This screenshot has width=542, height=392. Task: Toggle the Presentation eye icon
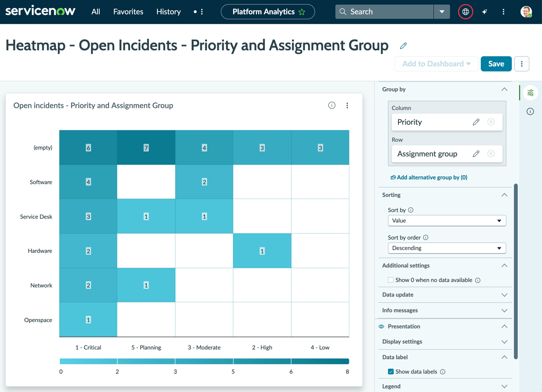pyautogui.click(x=381, y=327)
